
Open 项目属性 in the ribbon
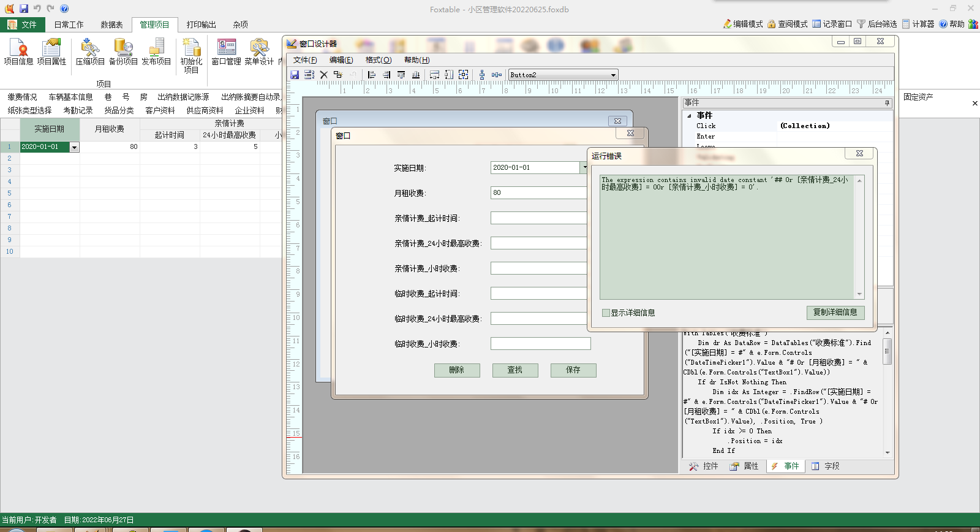(51, 51)
